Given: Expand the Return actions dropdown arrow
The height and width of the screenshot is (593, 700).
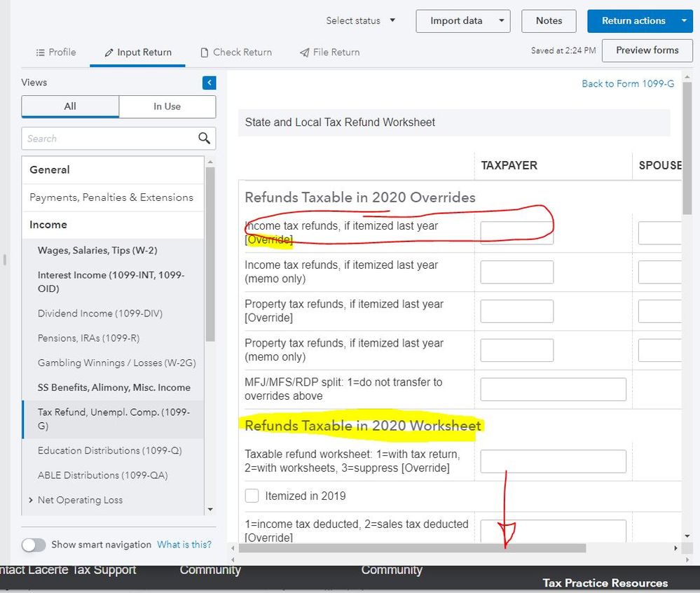Looking at the screenshot, I should (685, 21).
